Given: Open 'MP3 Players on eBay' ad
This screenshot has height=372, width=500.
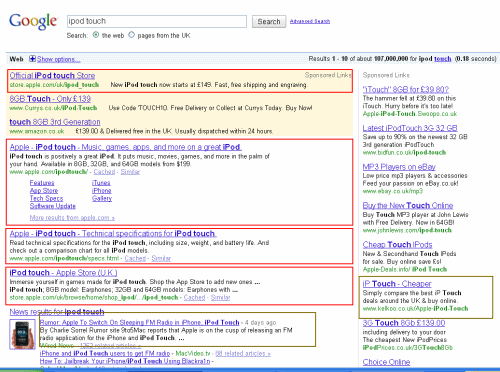Looking at the screenshot, I should tap(399, 167).
